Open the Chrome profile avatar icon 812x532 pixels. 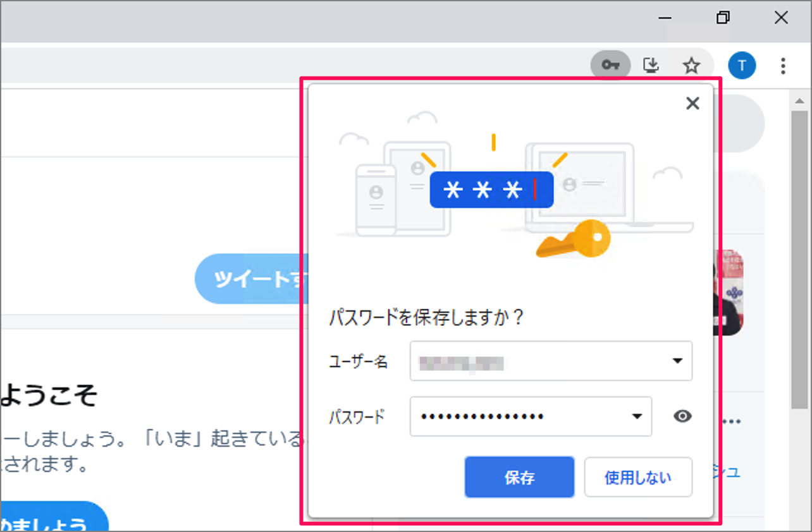coord(741,65)
